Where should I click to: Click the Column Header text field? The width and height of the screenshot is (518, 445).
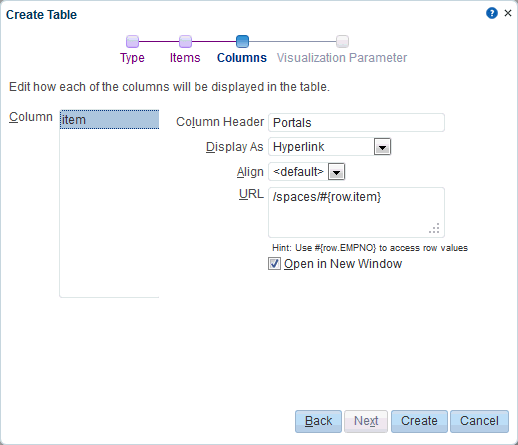coord(356,122)
